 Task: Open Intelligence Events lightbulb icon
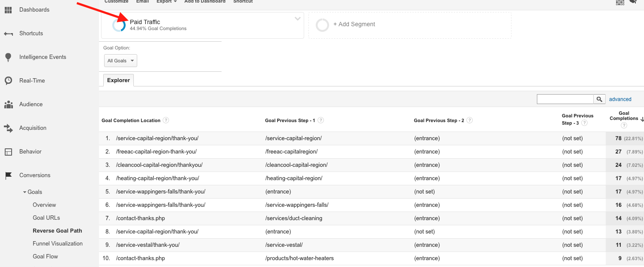click(x=8, y=57)
